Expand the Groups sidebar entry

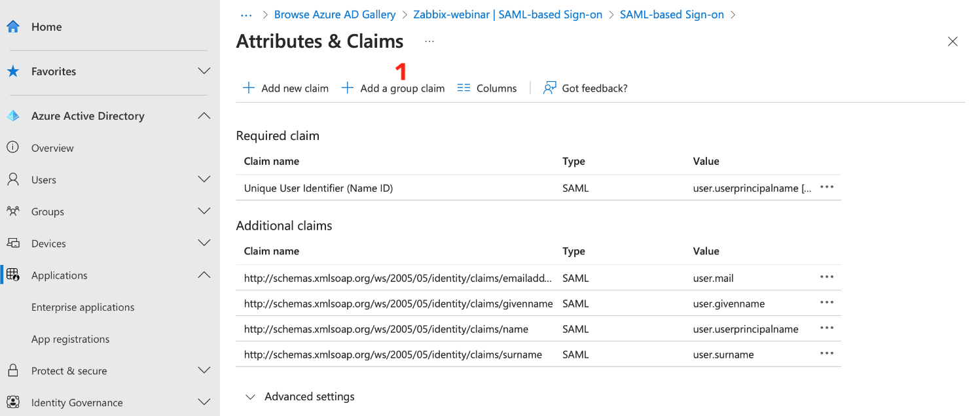coord(204,211)
